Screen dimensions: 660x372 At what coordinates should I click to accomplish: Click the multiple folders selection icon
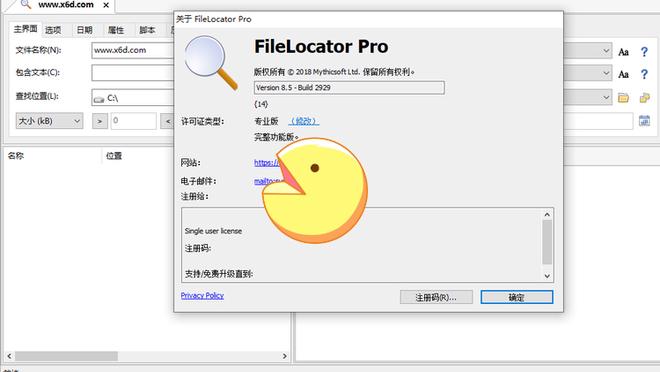tap(644, 98)
